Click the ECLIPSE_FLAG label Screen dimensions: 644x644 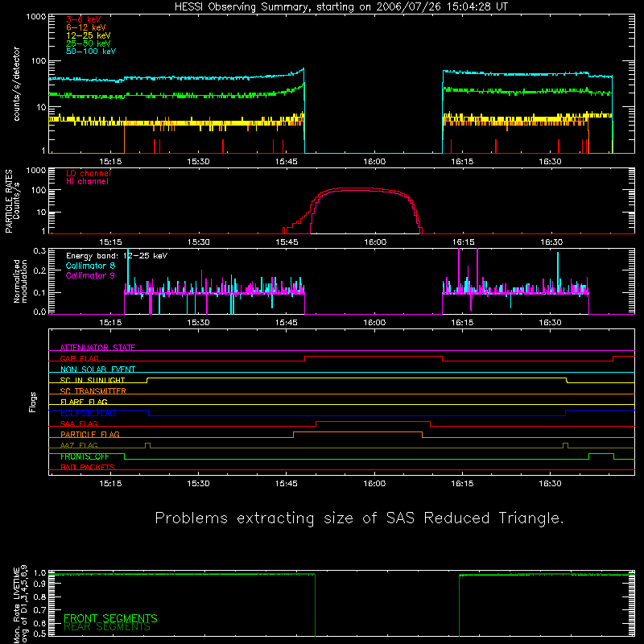88,413
